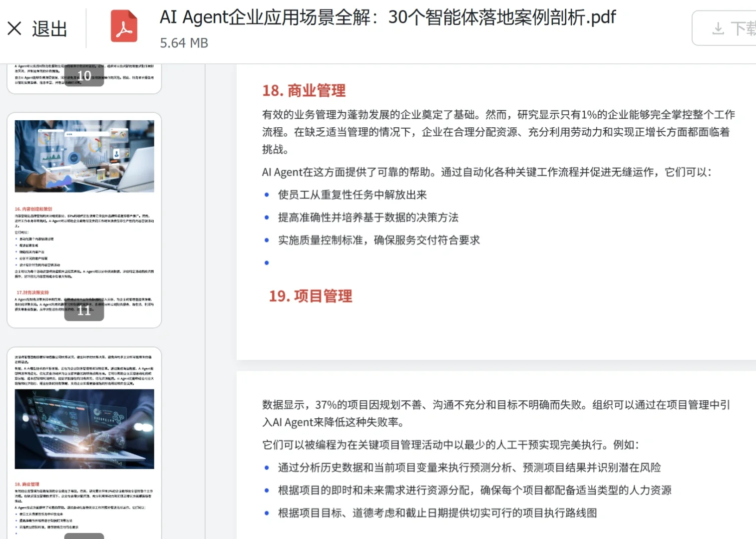The width and height of the screenshot is (756, 539).
Task: Click heading 18. 商业管理 in the document
Action: 304,90
